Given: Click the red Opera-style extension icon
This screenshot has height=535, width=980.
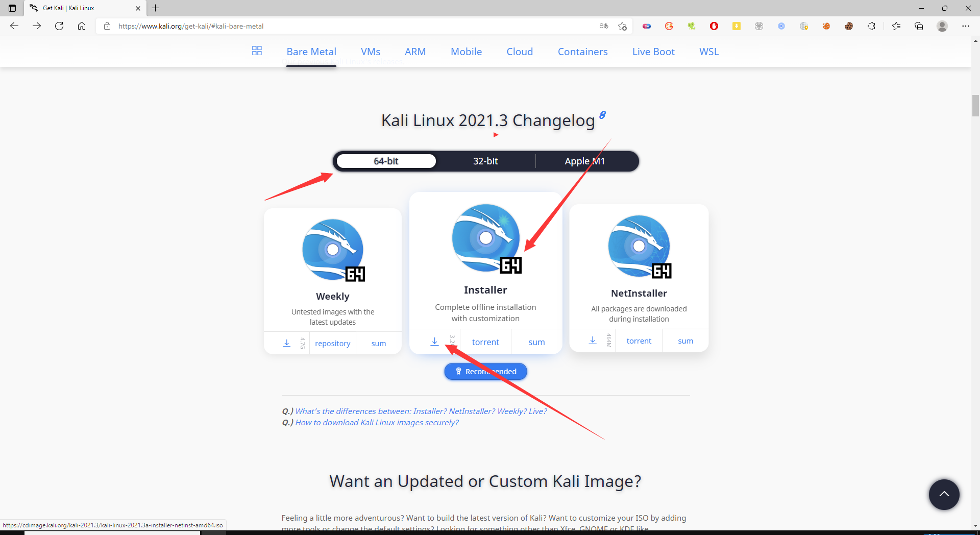Looking at the screenshot, I should (714, 26).
